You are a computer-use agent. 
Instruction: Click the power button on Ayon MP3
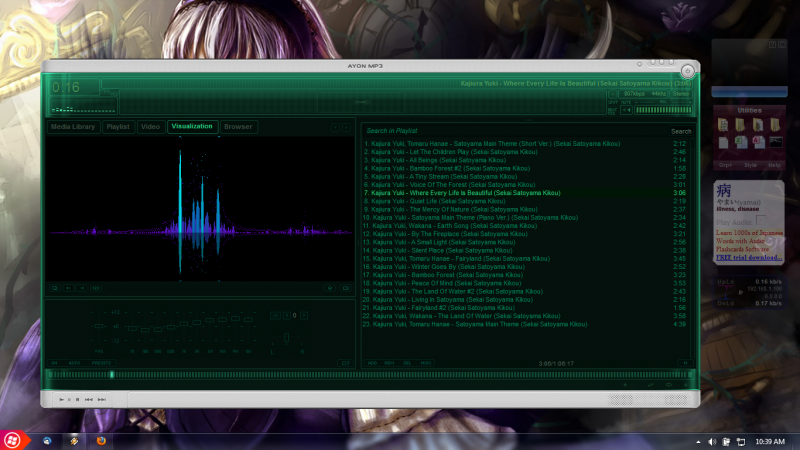pyautogui.click(x=687, y=71)
